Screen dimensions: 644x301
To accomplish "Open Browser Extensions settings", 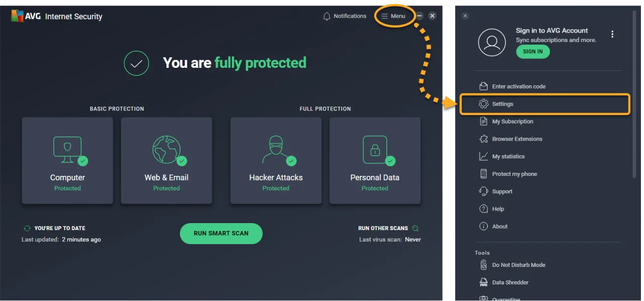I will [x=518, y=139].
